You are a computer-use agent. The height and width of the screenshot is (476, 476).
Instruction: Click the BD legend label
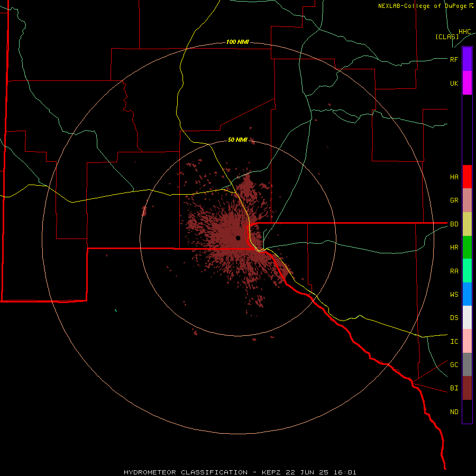tap(454, 224)
